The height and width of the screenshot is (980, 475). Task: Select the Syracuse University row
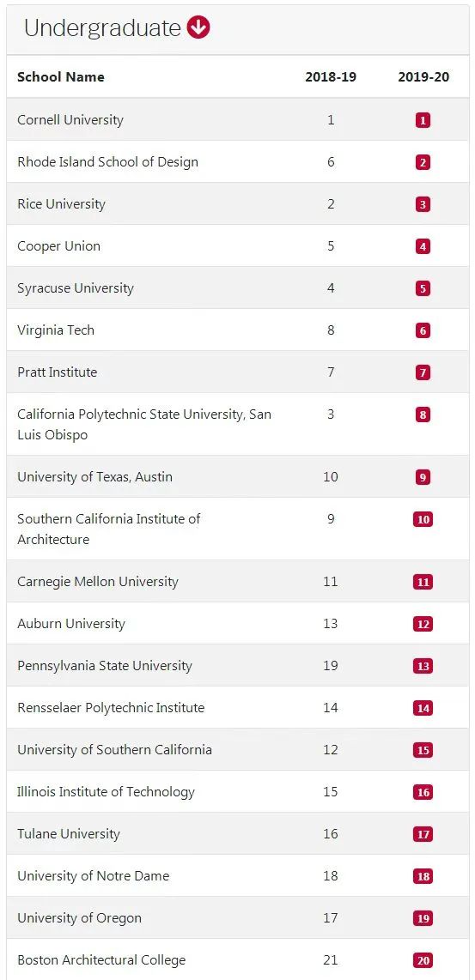238,288
